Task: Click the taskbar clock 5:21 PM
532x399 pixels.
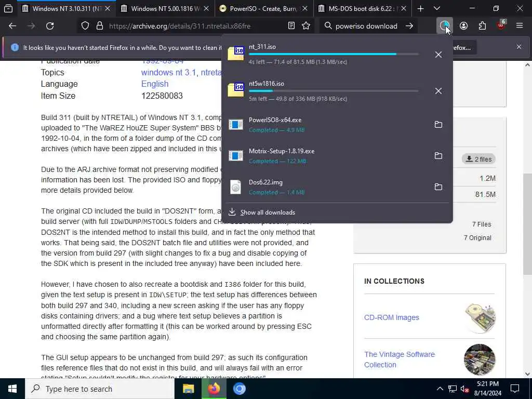Action: click(487, 384)
